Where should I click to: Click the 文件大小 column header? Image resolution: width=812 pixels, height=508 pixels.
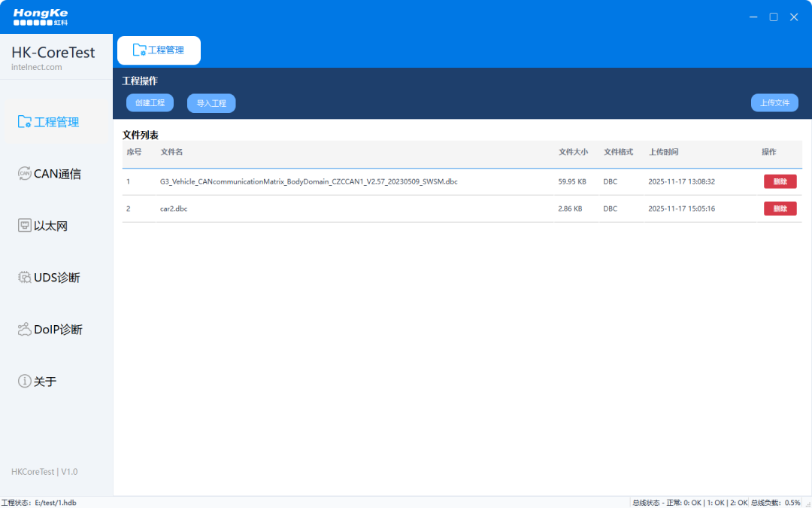(573, 152)
